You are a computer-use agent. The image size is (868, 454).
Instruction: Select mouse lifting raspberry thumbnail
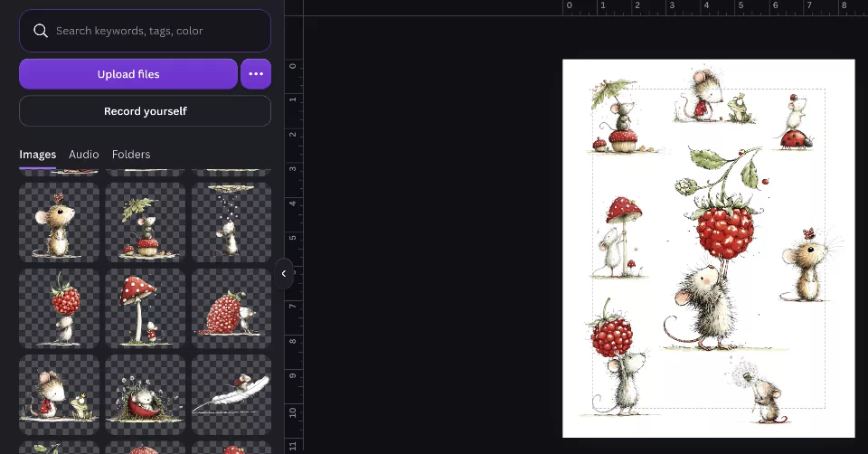click(x=60, y=308)
